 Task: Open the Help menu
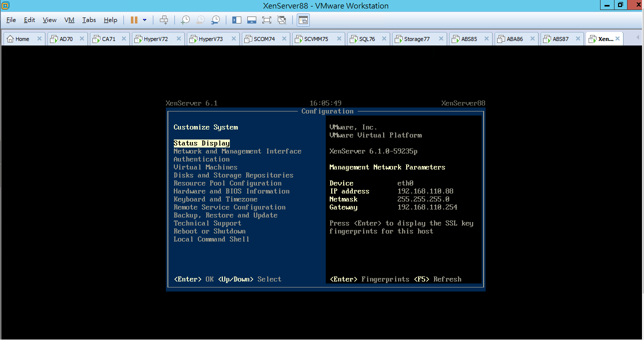click(110, 20)
